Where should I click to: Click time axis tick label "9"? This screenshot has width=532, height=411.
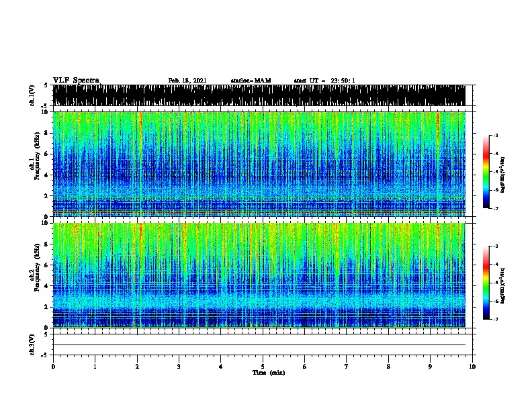point(430,366)
